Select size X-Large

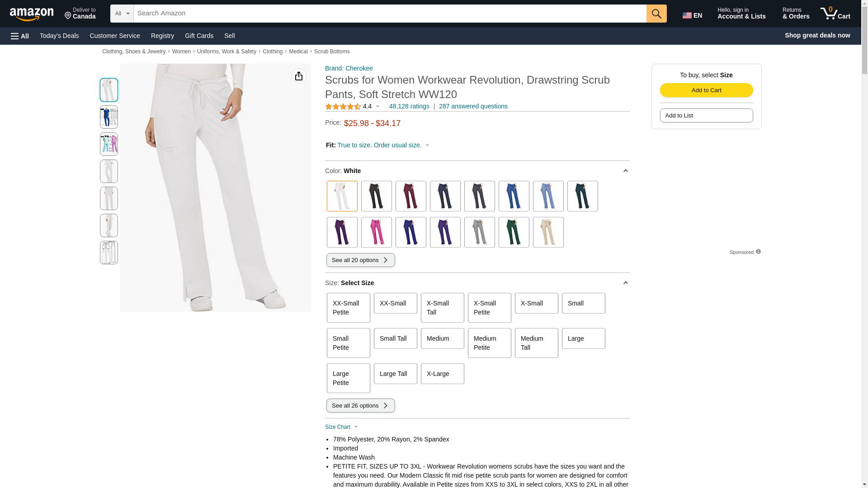pyautogui.click(x=442, y=374)
